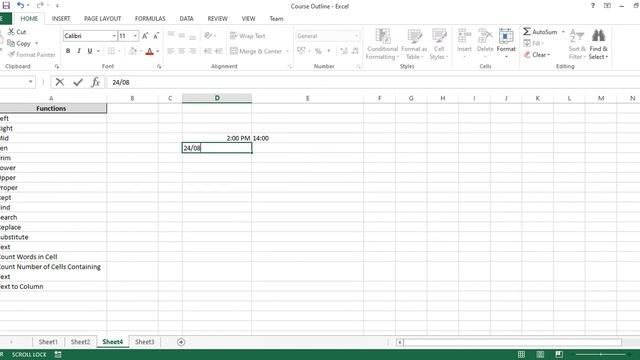Open Sort & Filter menu

pos(577,44)
